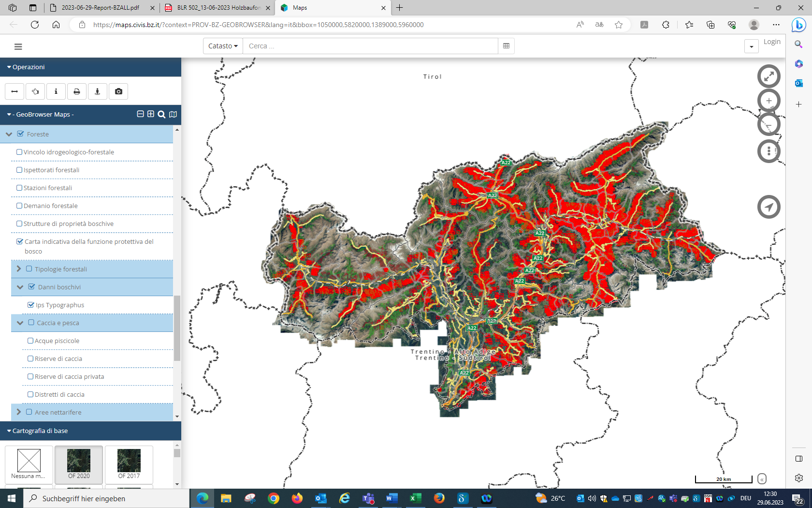Screen dimensions: 812x508
Task: Click the fullscreen map extent button
Action: pos(768,76)
